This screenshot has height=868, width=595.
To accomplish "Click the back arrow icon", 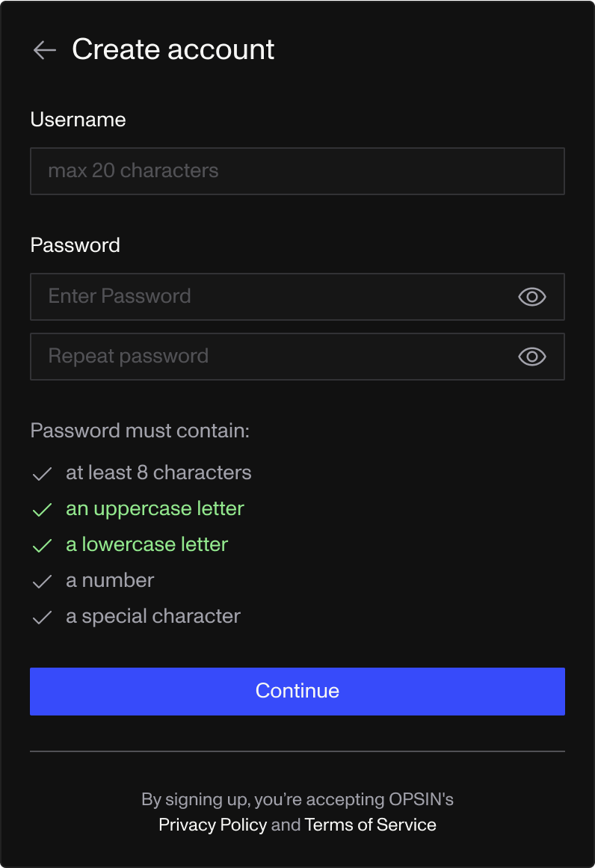I will pyautogui.click(x=45, y=50).
